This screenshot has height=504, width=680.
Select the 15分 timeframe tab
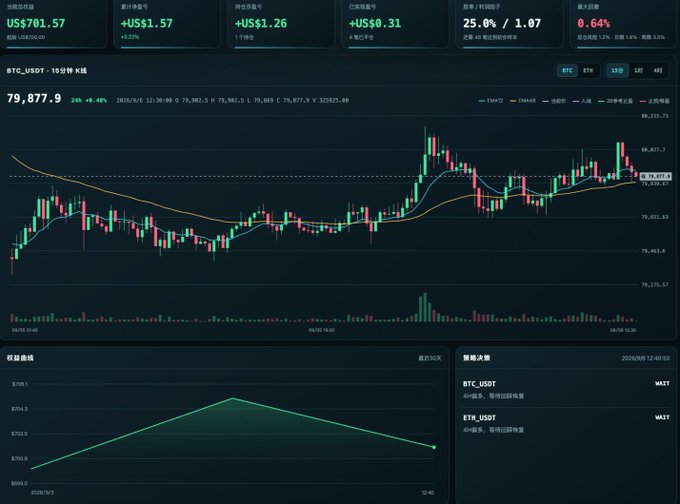click(617, 70)
